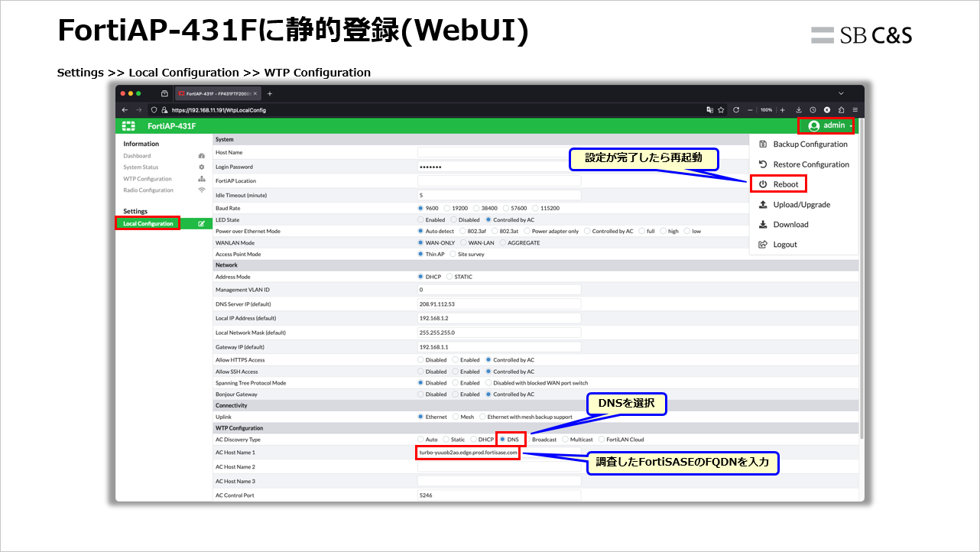
Task: Click the reload page icon
Action: coord(735,110)
